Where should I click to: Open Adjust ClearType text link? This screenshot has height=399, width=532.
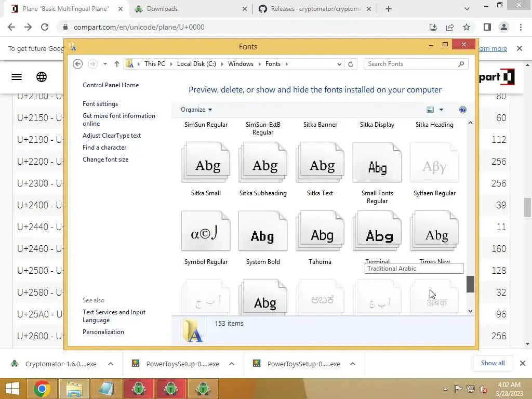pyautogui.click(x=112, y=136)
